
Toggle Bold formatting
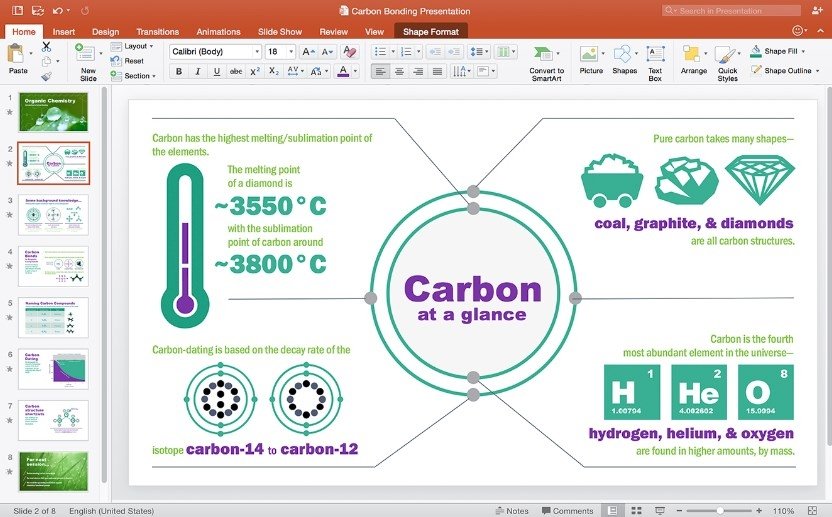(179, 71)
